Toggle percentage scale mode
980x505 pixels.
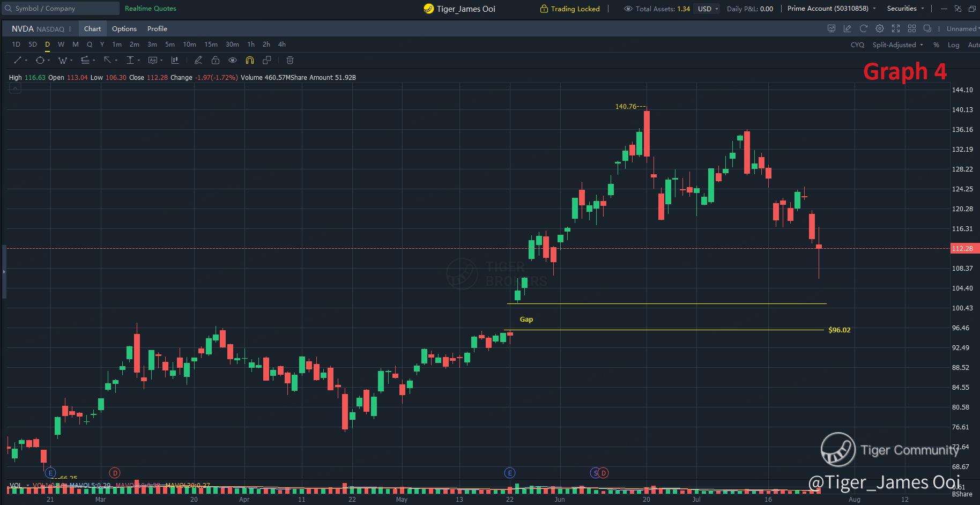[x=936, y=45]
